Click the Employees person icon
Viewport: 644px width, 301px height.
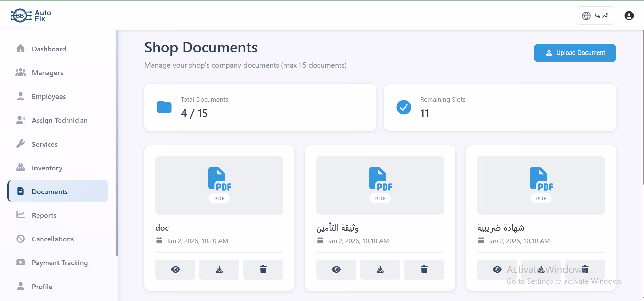21,96
